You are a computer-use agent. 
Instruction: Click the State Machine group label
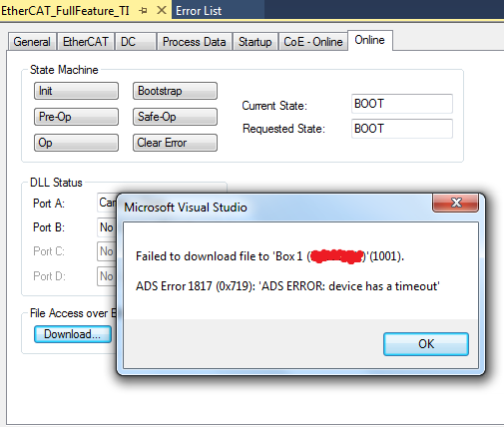pyautogui.click(x=64, y=70)
